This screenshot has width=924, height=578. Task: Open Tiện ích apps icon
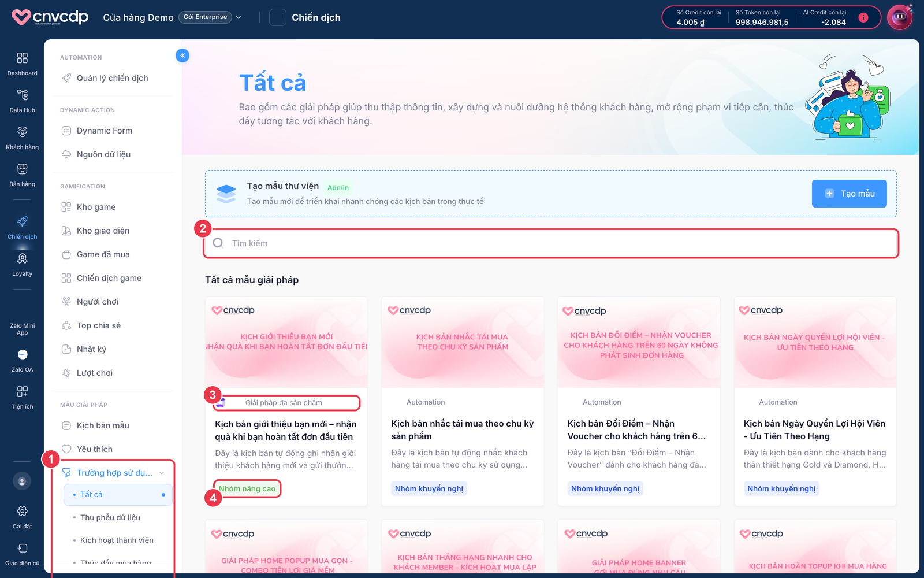(x=22, y=392)
